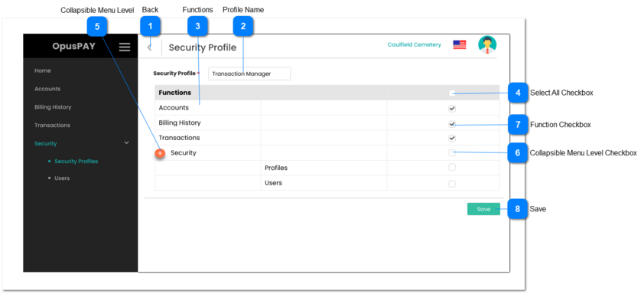Check the Security function checkbox
The width and height of the screenshot is (644, 294).
click(x=452, y=153)
